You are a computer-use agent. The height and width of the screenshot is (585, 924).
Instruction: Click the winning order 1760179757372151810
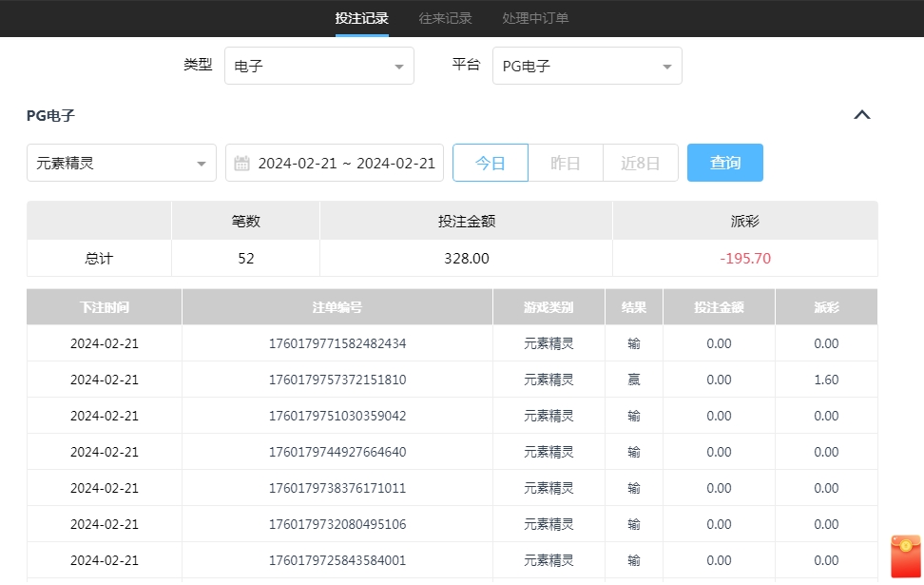tap(337, 380)
